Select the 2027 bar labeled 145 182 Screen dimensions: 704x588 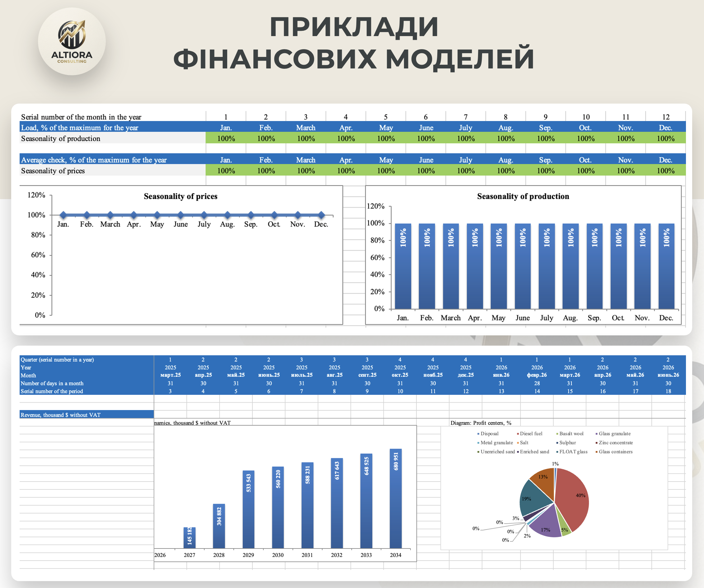click(x=190, y=537)
